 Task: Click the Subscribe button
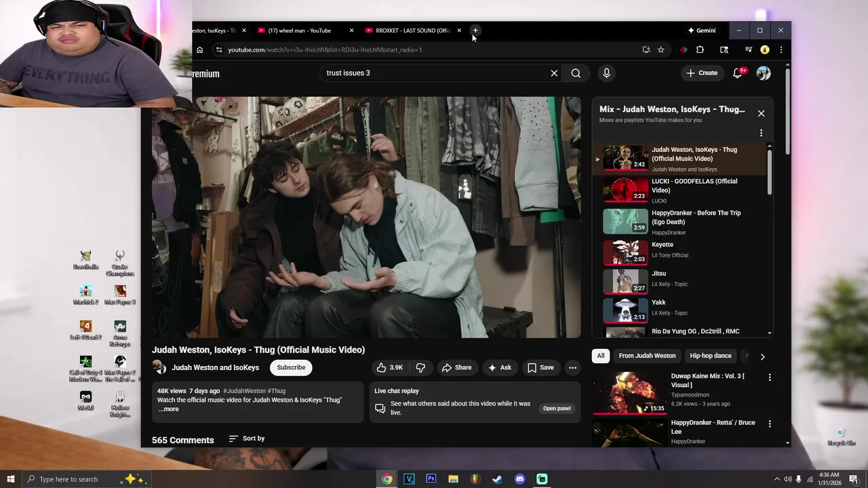coord(291,367)
